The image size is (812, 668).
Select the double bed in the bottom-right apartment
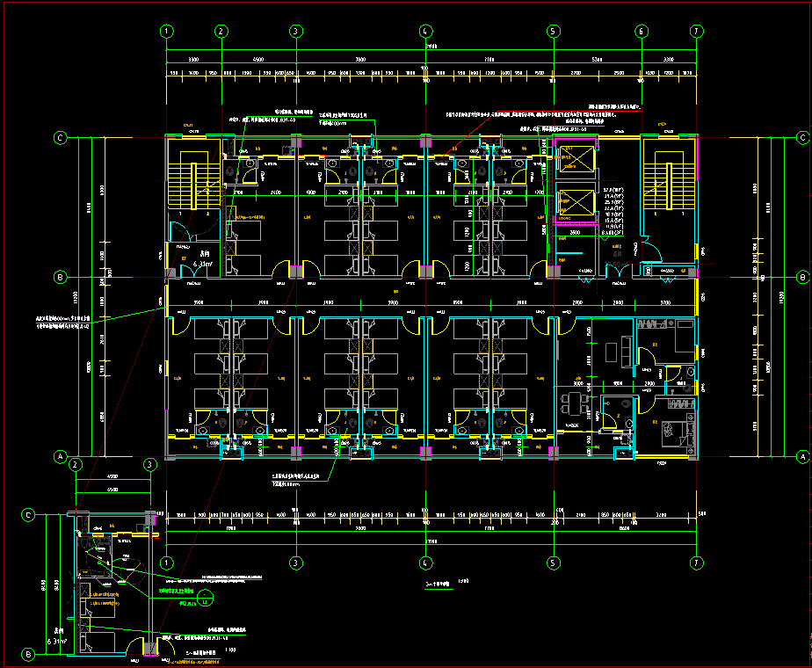pyautogui.click(x=677, y=432)
